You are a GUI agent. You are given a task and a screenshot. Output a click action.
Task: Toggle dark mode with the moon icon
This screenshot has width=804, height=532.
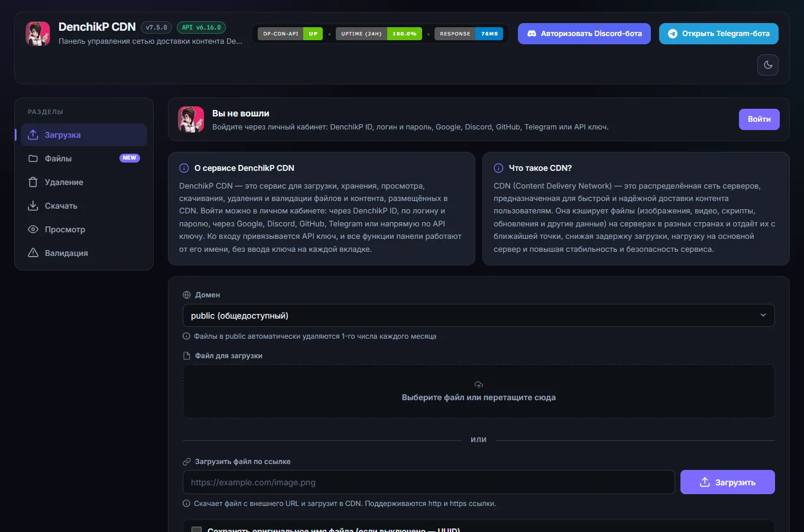768,65
